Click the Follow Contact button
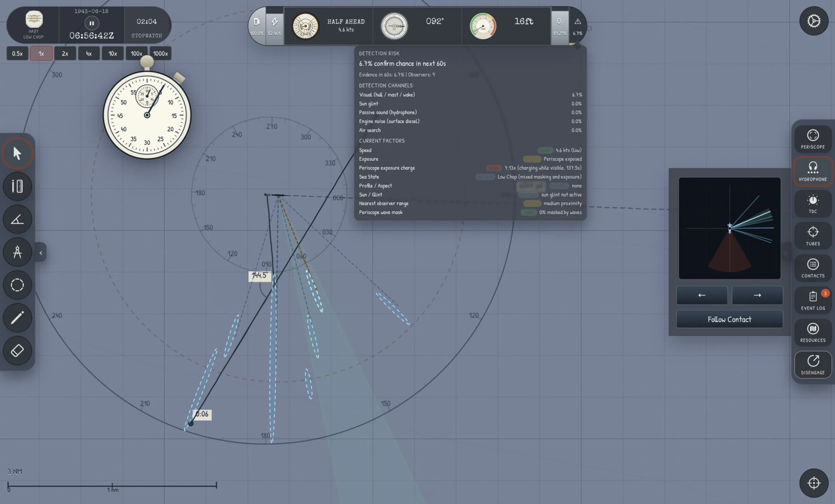 pyautogui.click(x=730, y=319)
